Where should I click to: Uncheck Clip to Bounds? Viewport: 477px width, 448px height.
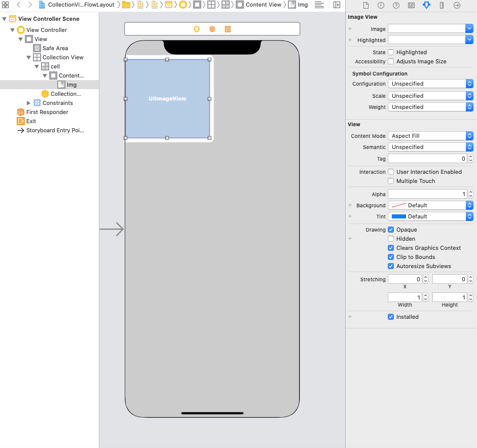pyautogui.click(x=391, y=257)
